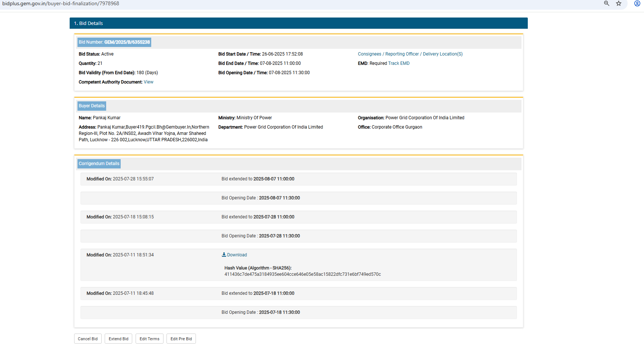Bookmark this page with the star icon
644x360 pixels.
pyautogui.click(x=619, y=3)
